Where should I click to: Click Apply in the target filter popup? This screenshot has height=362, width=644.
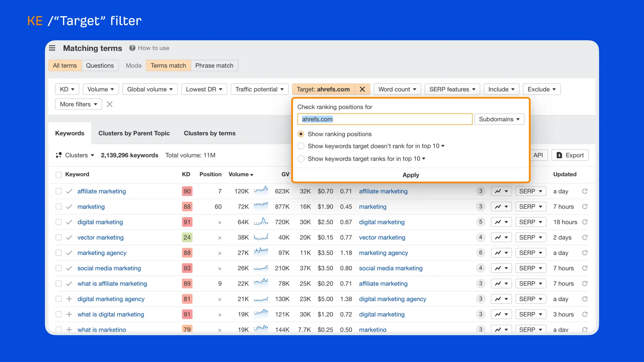pos(411,175)
